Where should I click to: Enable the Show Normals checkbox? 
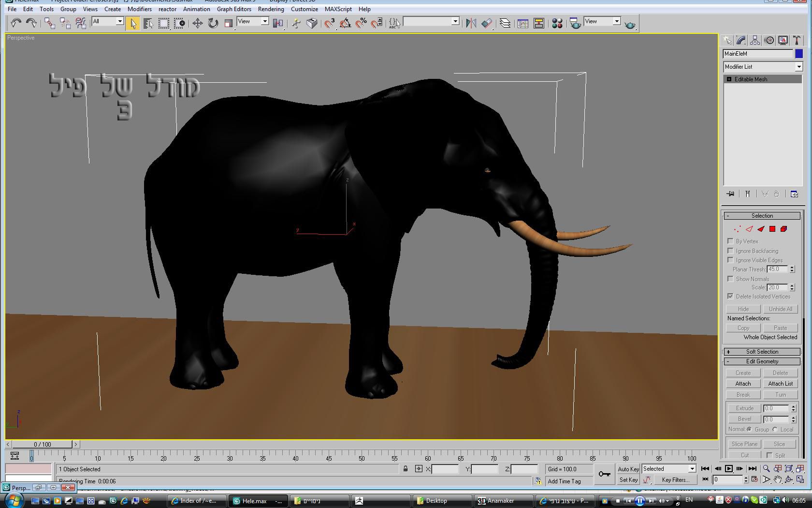click(x=730, y=279)
